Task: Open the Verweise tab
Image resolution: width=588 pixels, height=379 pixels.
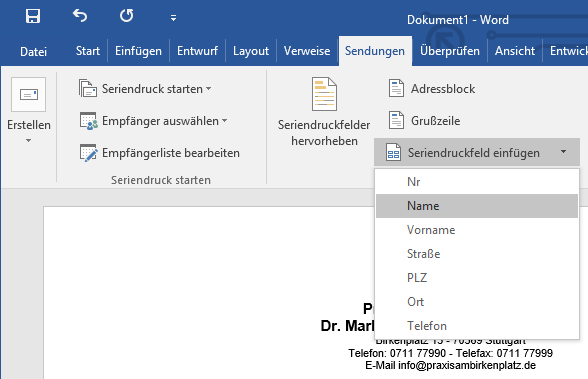Action: [307, 51]
